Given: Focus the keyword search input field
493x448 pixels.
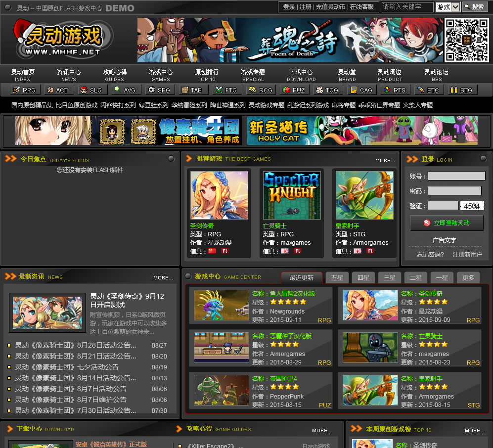Looking at the screenshot, I should (x=407, y=6).
